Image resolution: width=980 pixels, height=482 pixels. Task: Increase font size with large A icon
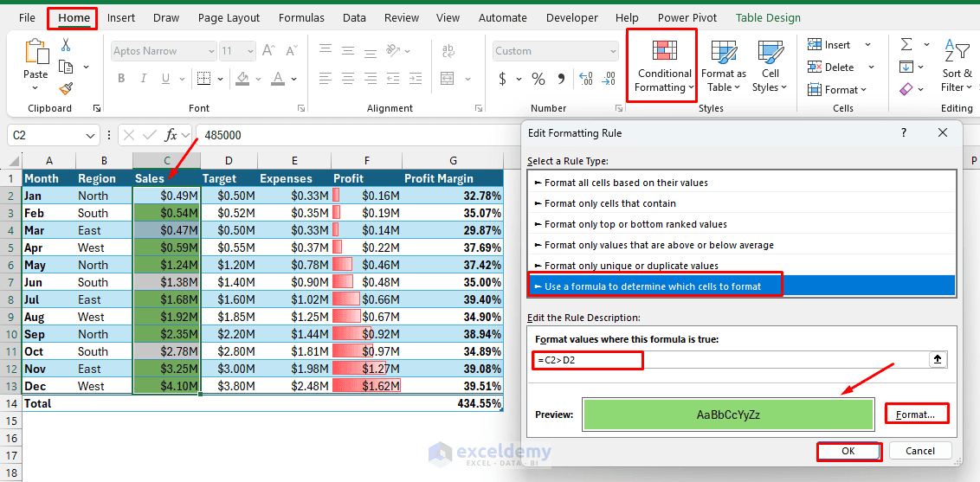pyautogui.click(x=268, y=50)
